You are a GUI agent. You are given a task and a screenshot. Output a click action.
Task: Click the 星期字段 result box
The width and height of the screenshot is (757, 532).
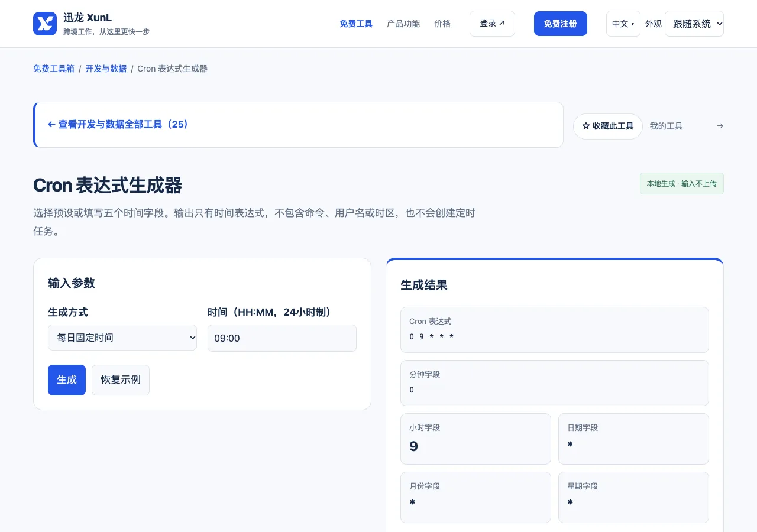633,497
